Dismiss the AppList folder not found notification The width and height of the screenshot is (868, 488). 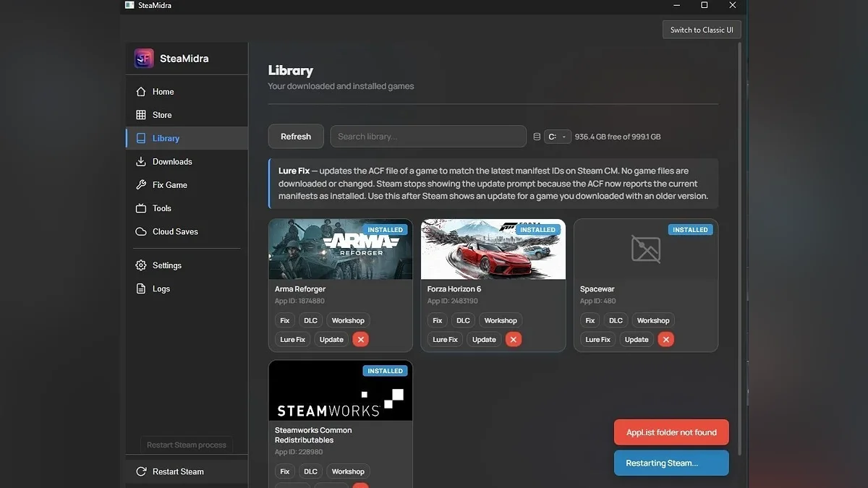click(x=671, y=432)
